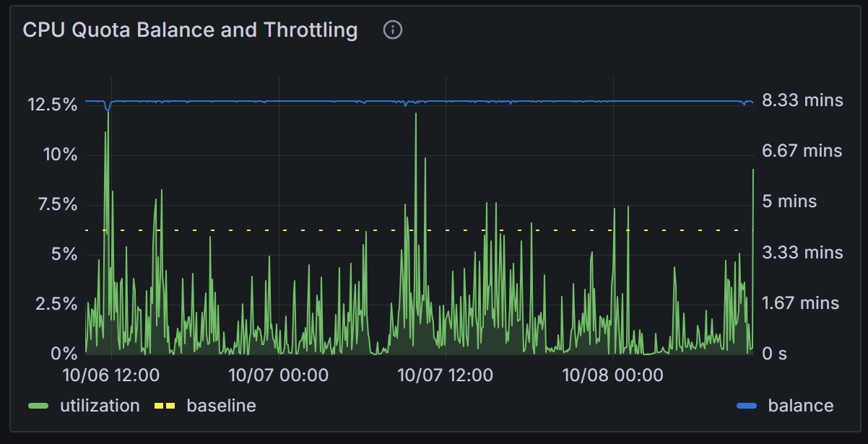The image size is (868, 444).
Task: Click the 3.33 mins right axis label
Action: click(802, 253)
